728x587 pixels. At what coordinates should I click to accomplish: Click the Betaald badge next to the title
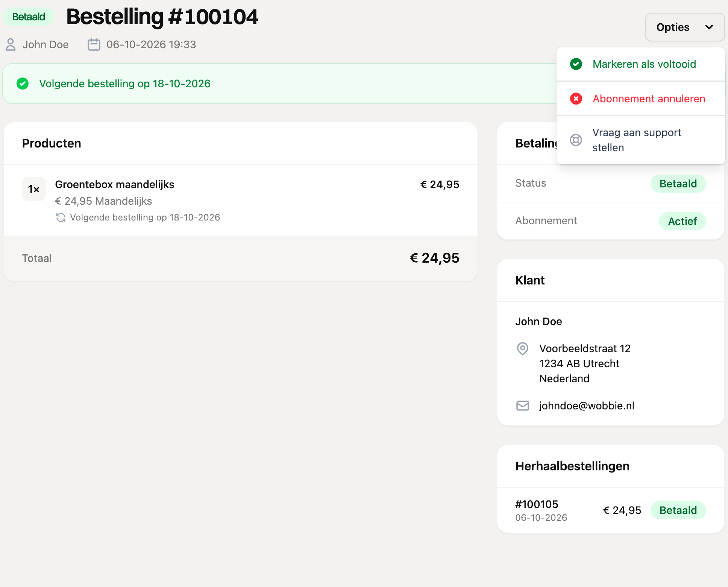29,17
